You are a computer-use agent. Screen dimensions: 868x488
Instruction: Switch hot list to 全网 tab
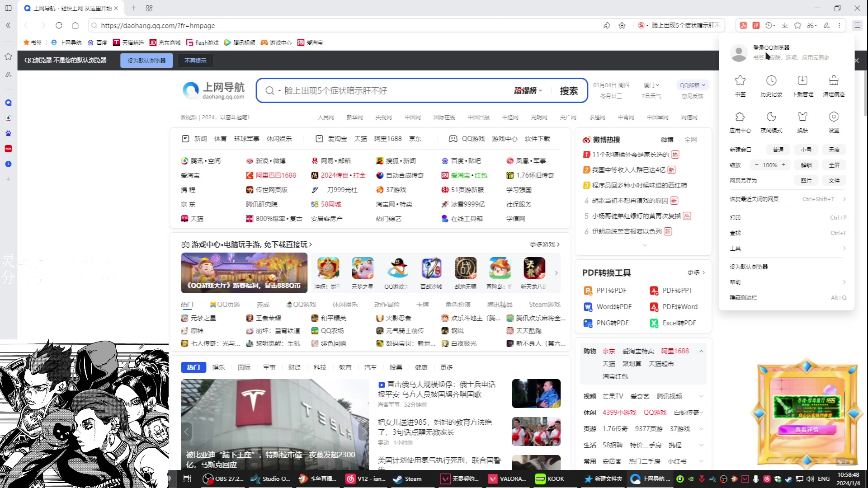point(690,140)
